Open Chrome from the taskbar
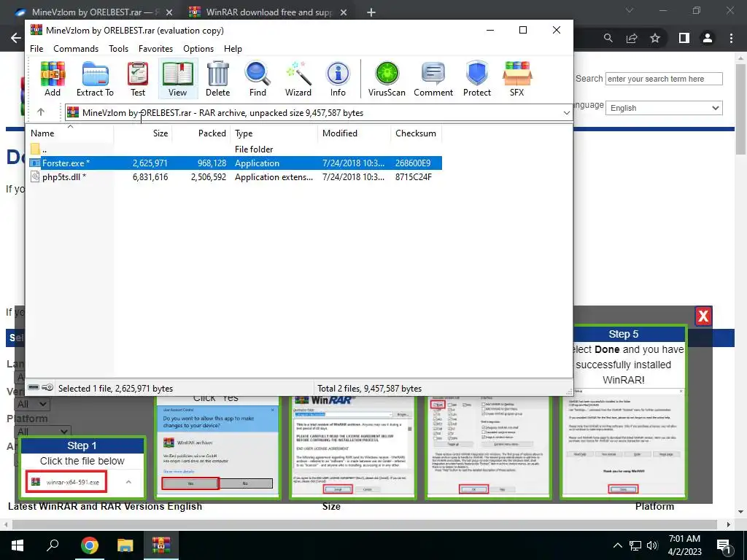 click(x=90, y=545)
